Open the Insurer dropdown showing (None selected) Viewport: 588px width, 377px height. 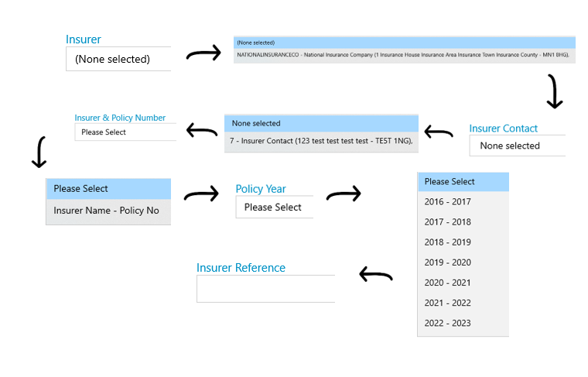[x=118, y=59]
